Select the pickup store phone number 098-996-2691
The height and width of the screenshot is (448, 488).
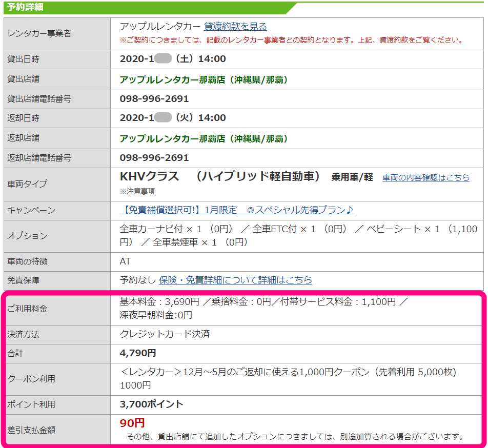pyautogui.click(x=154, y=99)
